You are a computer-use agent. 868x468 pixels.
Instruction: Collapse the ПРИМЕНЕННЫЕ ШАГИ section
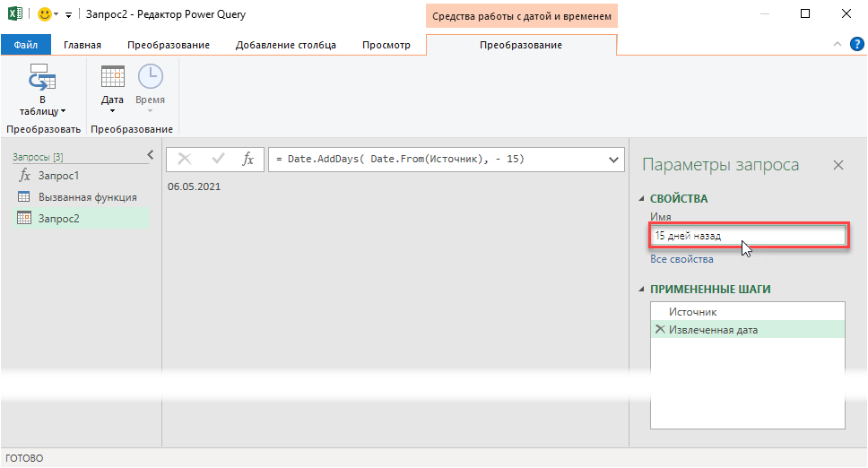642,290
